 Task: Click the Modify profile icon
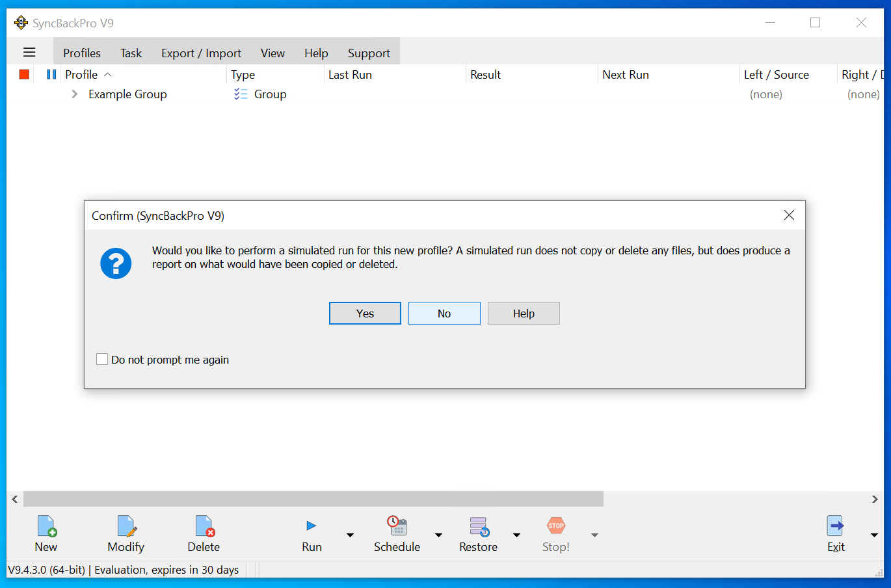click(126, 526)
